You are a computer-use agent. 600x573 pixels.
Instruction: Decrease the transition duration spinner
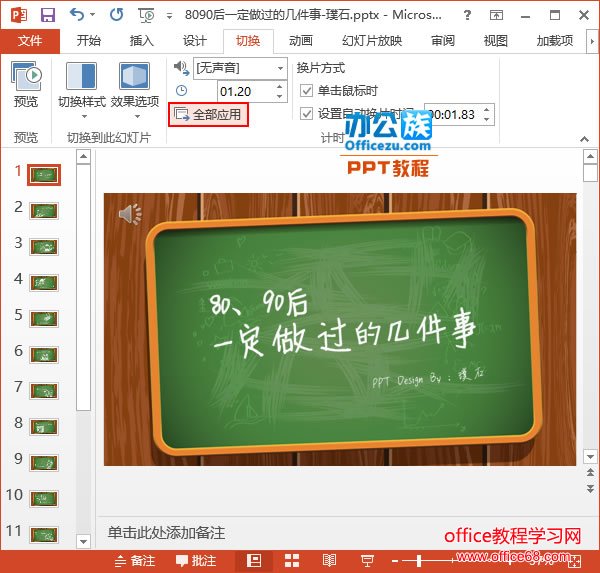pos(280,96)
